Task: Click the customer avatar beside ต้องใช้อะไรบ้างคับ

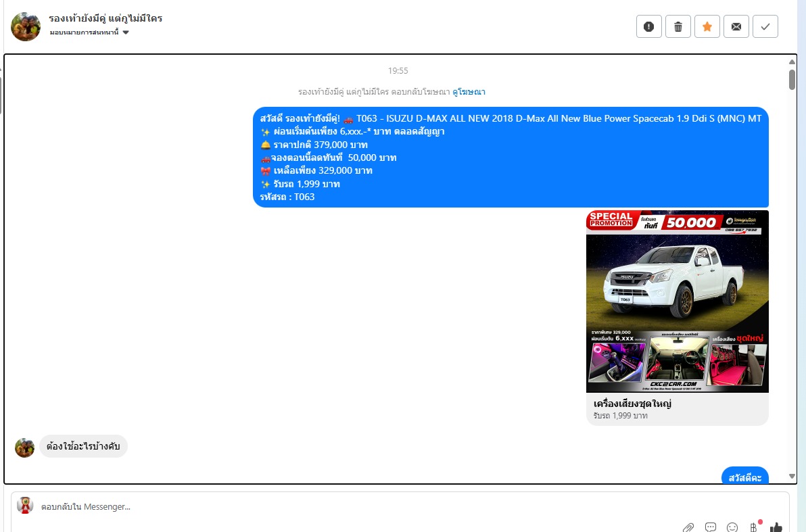Action: (24, 448)
